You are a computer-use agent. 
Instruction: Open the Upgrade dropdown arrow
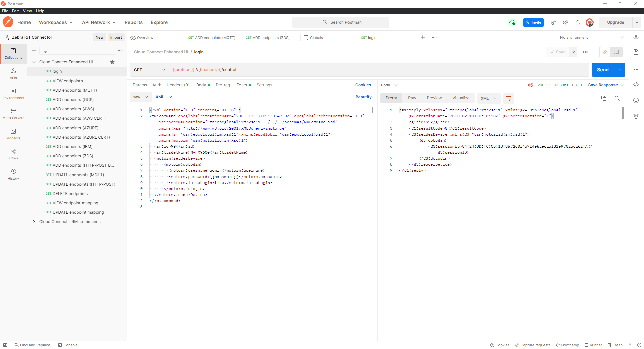637,22
